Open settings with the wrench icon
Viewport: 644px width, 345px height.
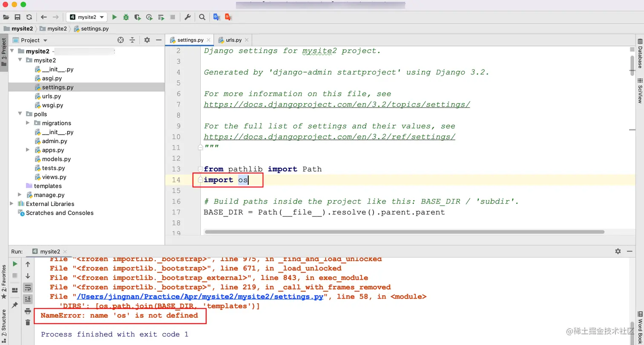(187, 17)
